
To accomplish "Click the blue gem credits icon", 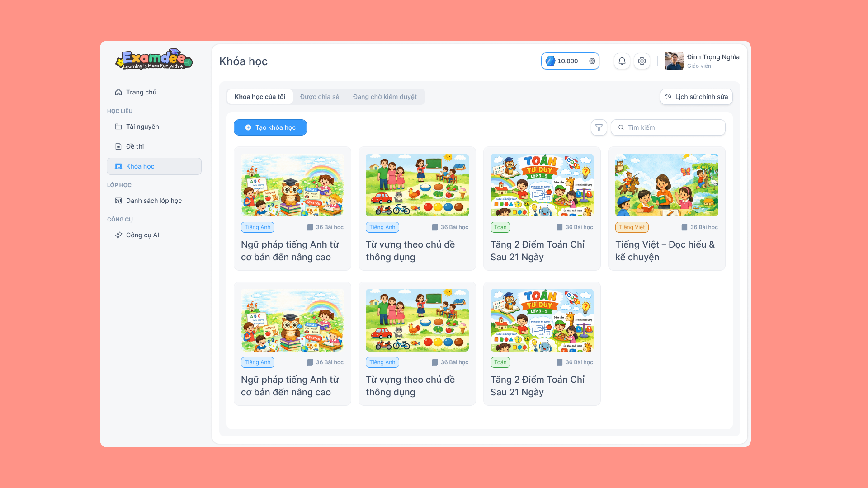I will click(x=550, y=61).
